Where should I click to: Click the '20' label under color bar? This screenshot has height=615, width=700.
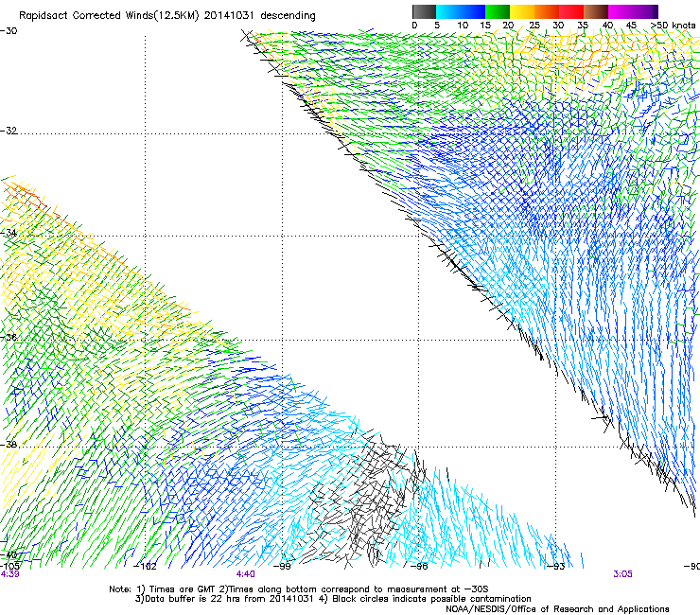tap(509, 26)
